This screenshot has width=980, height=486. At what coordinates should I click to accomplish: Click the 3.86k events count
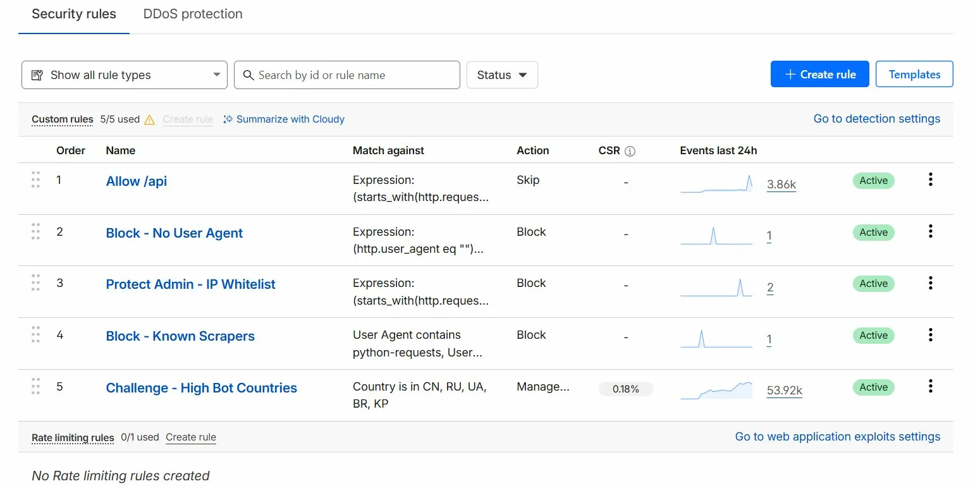point(781,185)
